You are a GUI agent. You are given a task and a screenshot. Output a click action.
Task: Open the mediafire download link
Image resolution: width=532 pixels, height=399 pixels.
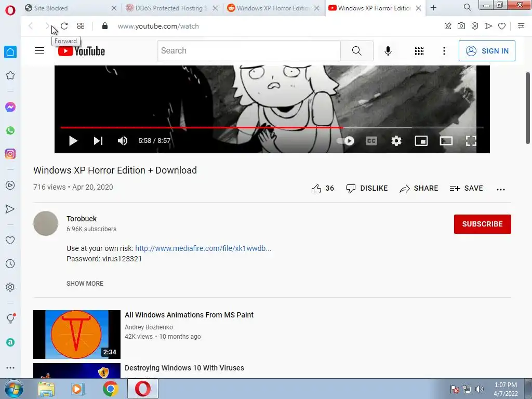pos(203,248)
